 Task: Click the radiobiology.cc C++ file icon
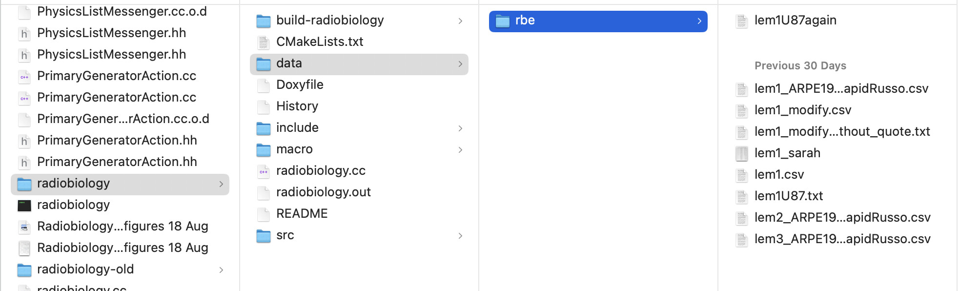click(x=264, y=171)
